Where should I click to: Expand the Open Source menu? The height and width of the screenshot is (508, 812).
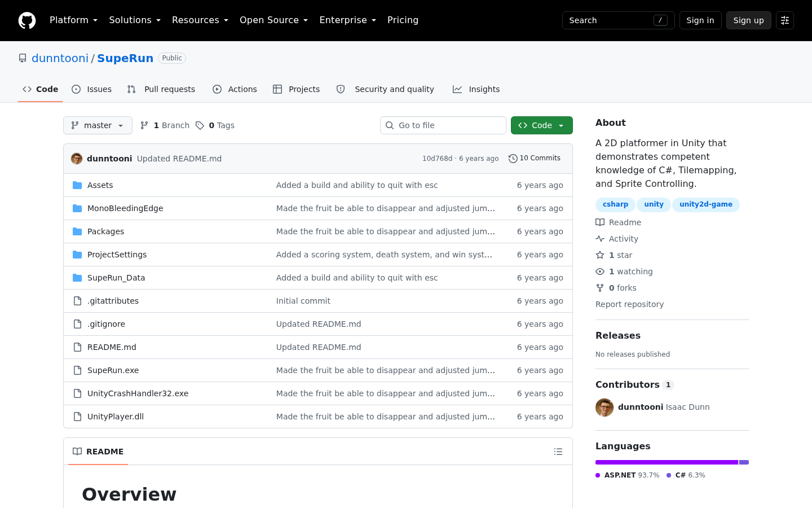coord(273,20)
